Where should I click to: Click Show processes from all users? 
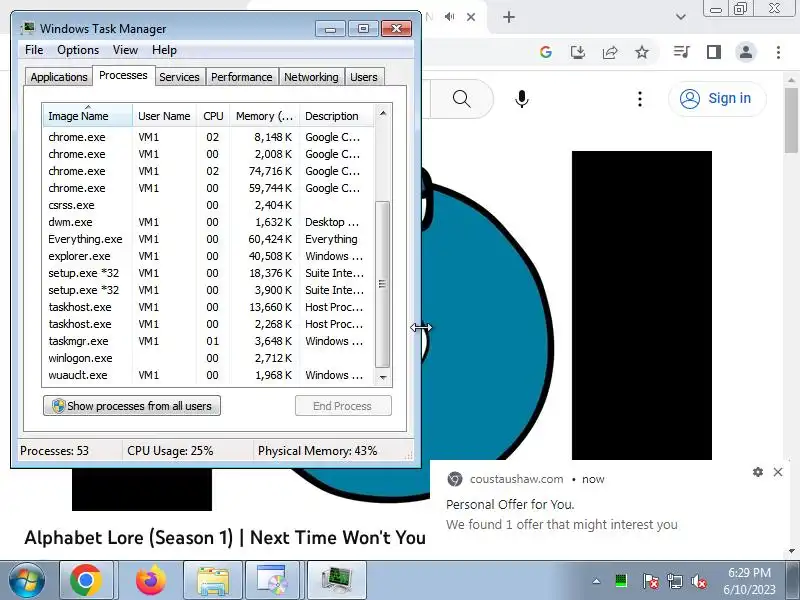click(132, 406)
